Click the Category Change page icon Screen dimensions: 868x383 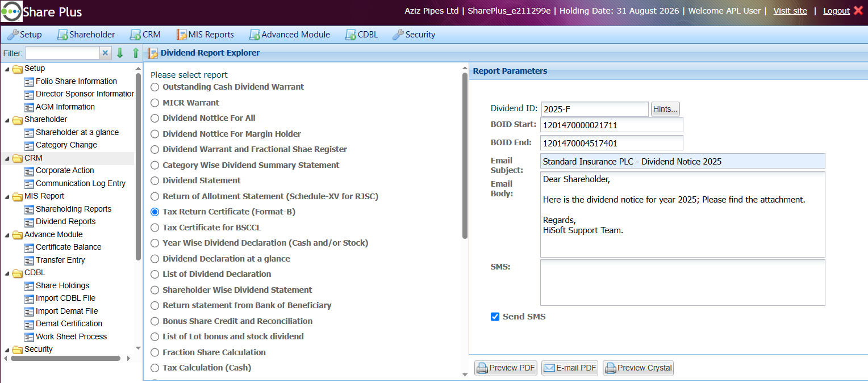tap(29, 145)
